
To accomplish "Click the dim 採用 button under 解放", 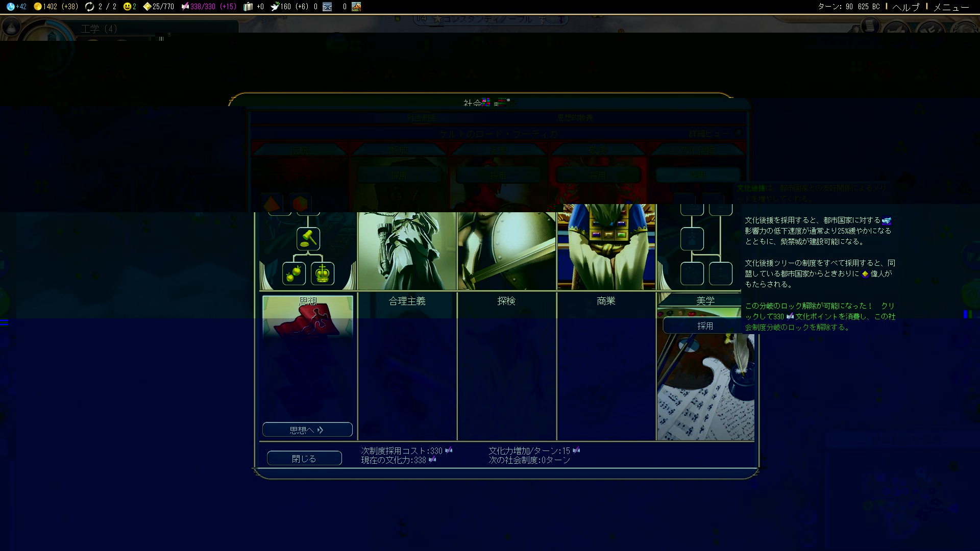I will point(399,175).
